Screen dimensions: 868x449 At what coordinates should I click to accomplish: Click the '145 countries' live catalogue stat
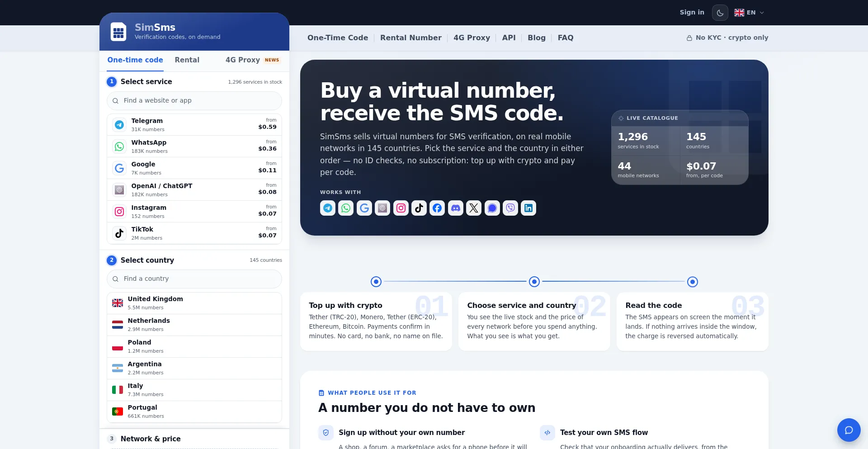coord(714,141)
